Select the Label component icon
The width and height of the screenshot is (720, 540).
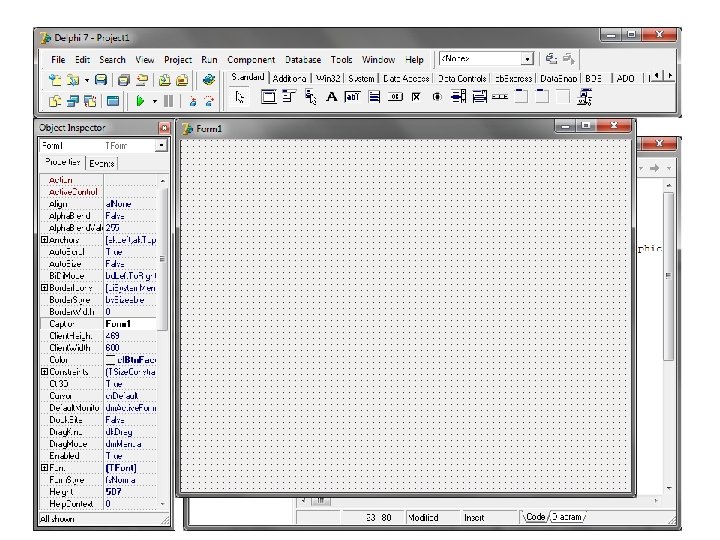pyautogui.click(x=331, y=97)
